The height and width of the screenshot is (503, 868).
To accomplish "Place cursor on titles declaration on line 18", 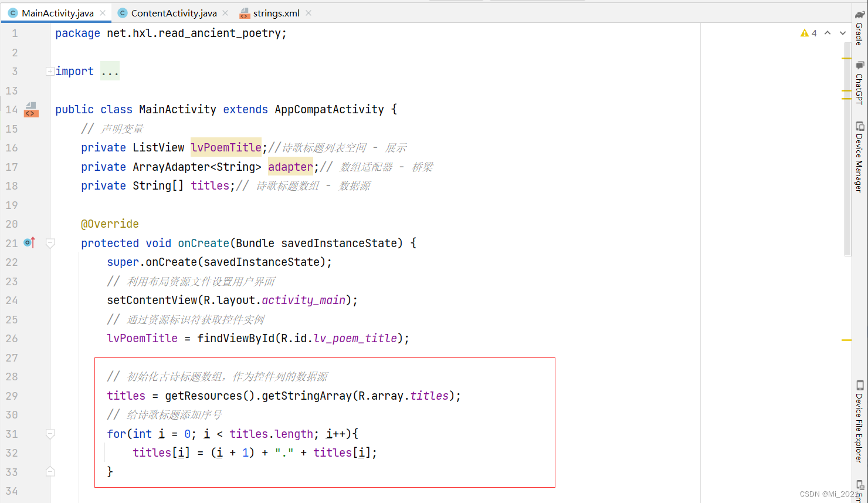I will (x=210, y=185).
